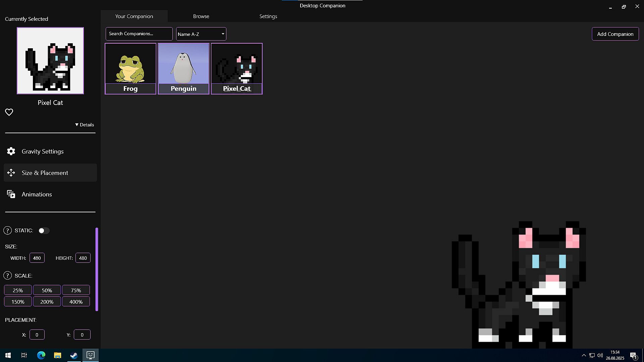Click the purple sidebar scrollbar
The image size is (644, 362).
tap(97, 269)
